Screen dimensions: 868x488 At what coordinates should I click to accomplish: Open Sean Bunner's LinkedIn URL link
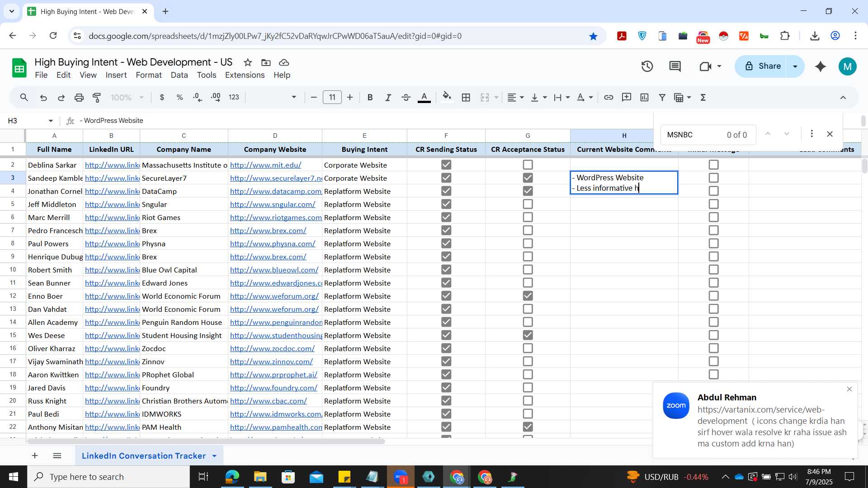pyautogui.click(x=112, y=283)
